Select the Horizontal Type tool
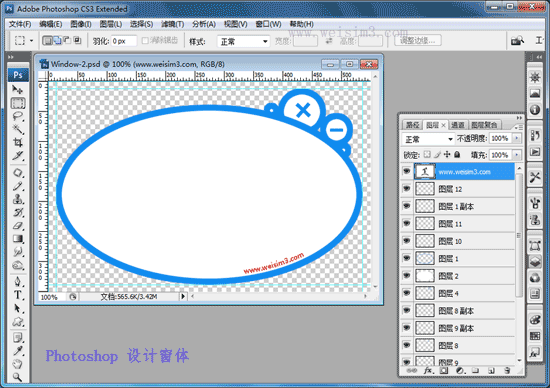 point(18,295)
